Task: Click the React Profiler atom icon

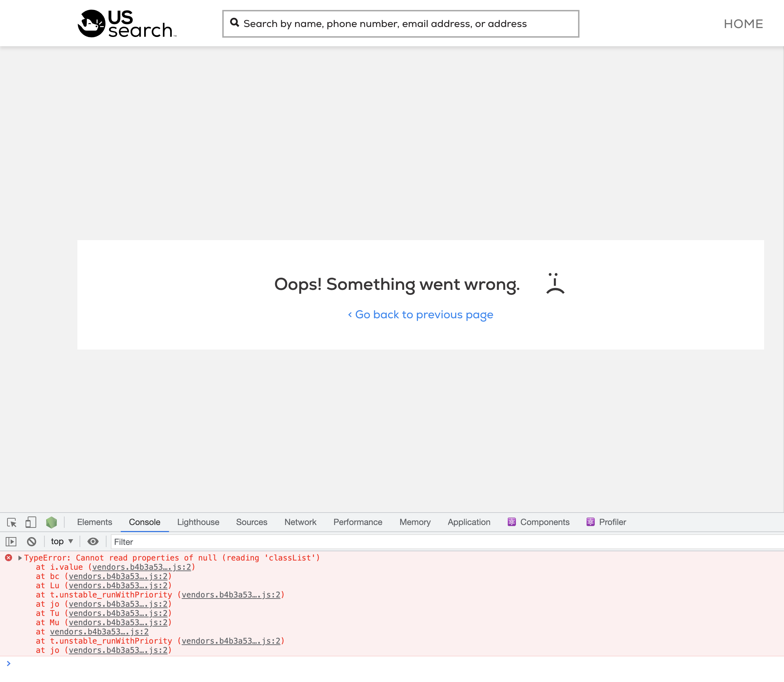Action: [x=590, y=522]
